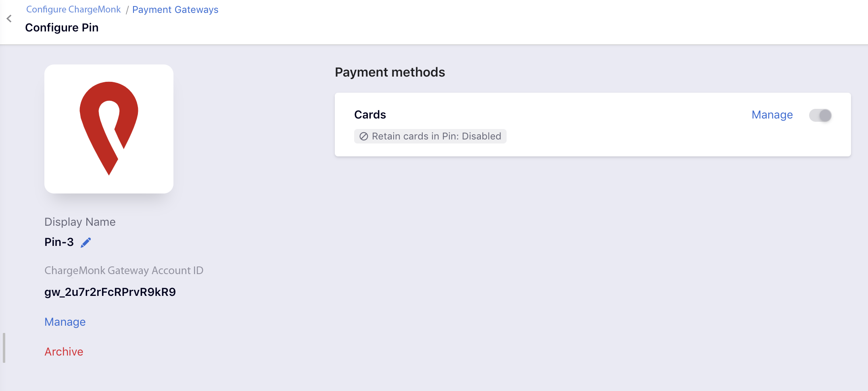Click the Pin-3 display name text

[x=59, y=242]
